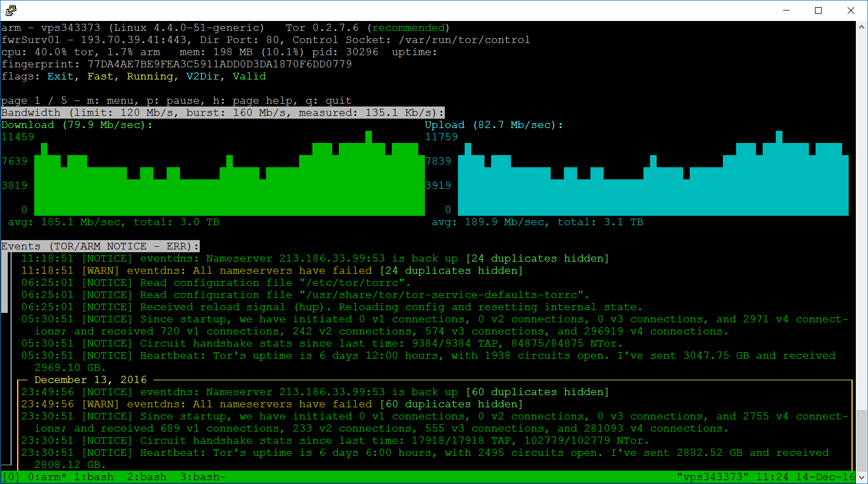Maximize the terminal window
Viewport: 868px width, 484px height.
(818, 10)
